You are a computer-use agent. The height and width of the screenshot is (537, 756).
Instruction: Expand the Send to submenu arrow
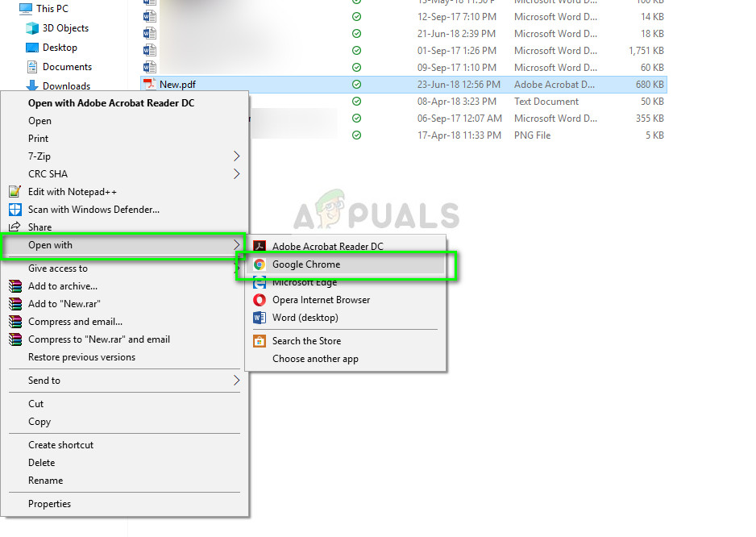coord(236,381)
